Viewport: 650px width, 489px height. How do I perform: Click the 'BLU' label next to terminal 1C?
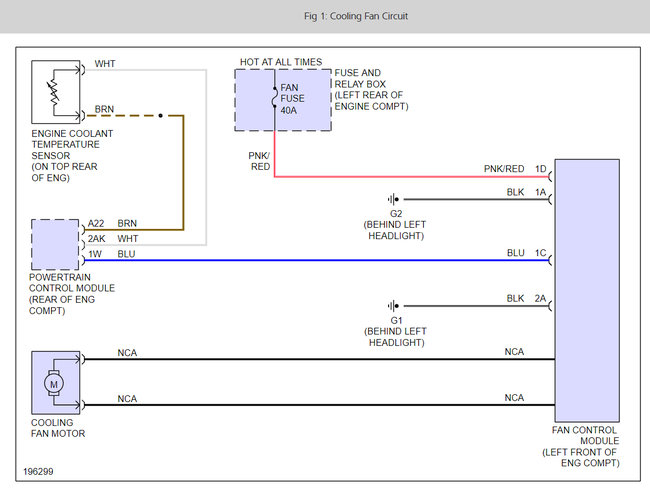516,253
